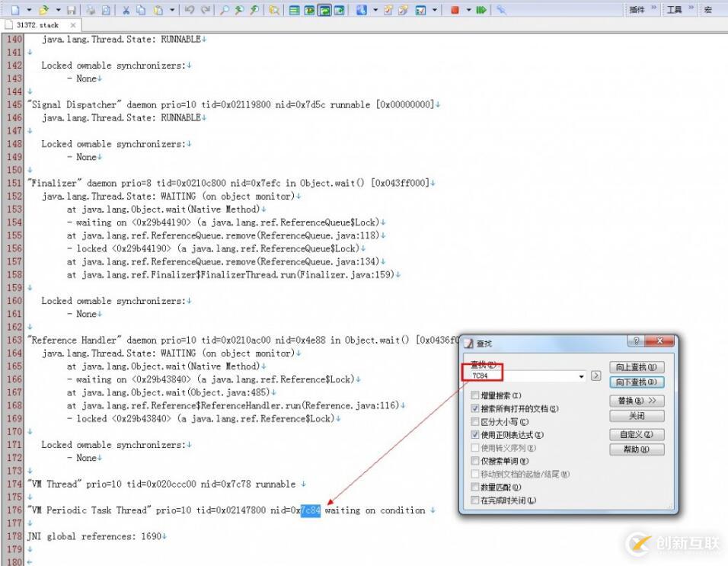Enable the 增量搜索 checkbox

(475, 395)
